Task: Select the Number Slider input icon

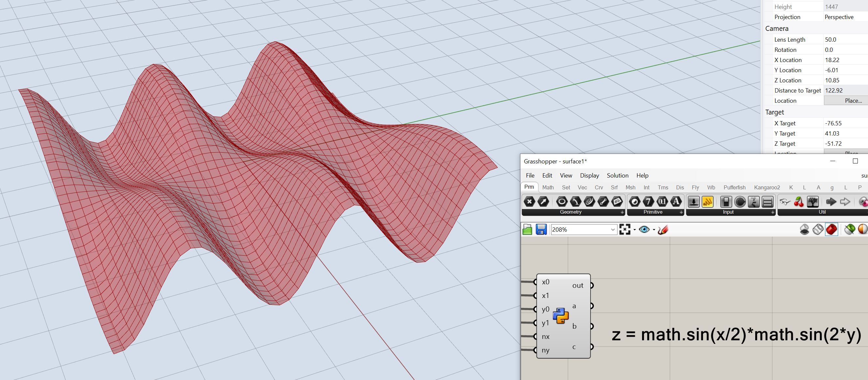Action: click(694, 201)
